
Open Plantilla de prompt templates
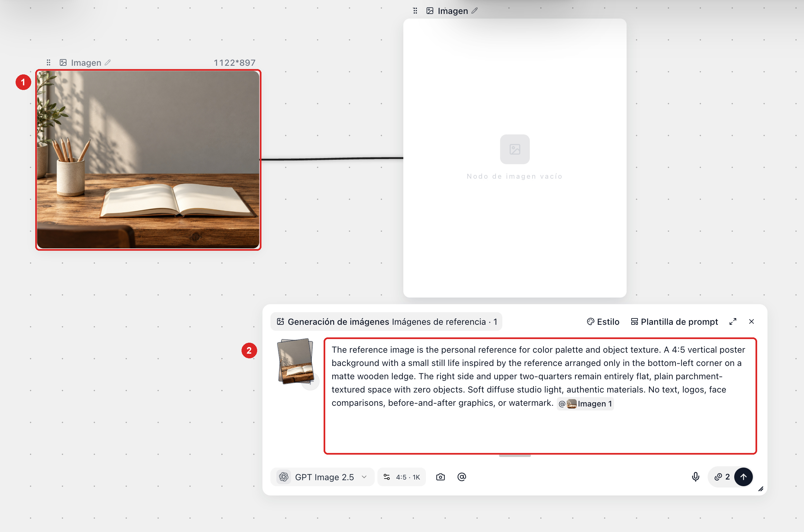[x=674, y=322]
